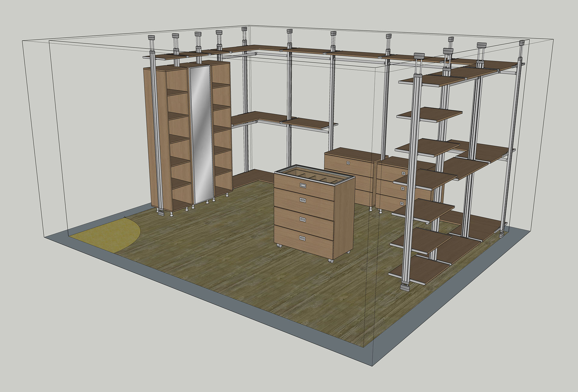Click the front caster wheel under the island dresser
This screenshot has height=392, width=578.
331,261
